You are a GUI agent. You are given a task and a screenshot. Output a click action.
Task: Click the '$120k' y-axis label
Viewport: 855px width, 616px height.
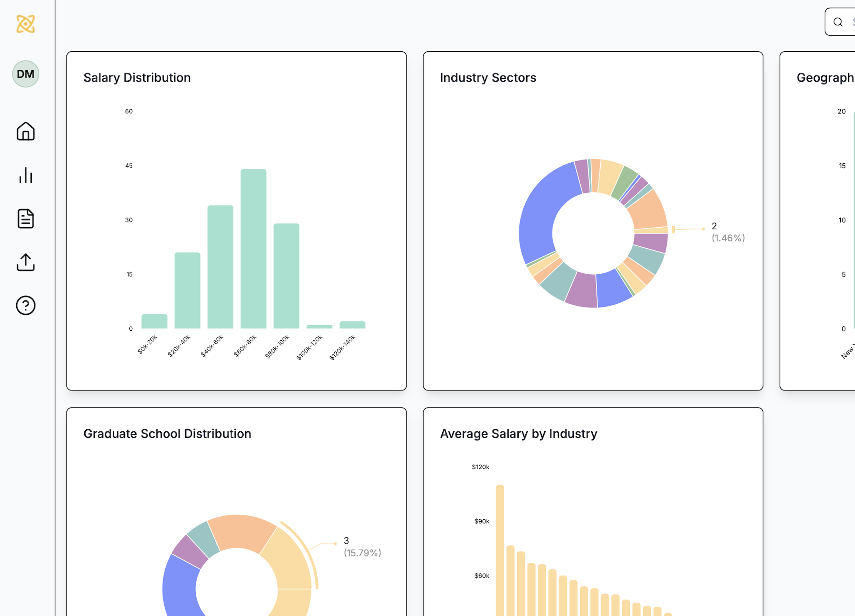[x=480, y=467]
